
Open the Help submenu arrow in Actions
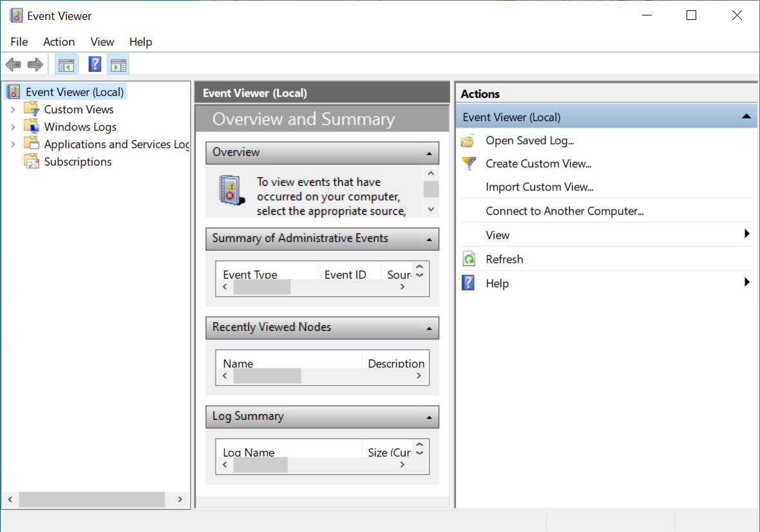[x=747, y=282]
